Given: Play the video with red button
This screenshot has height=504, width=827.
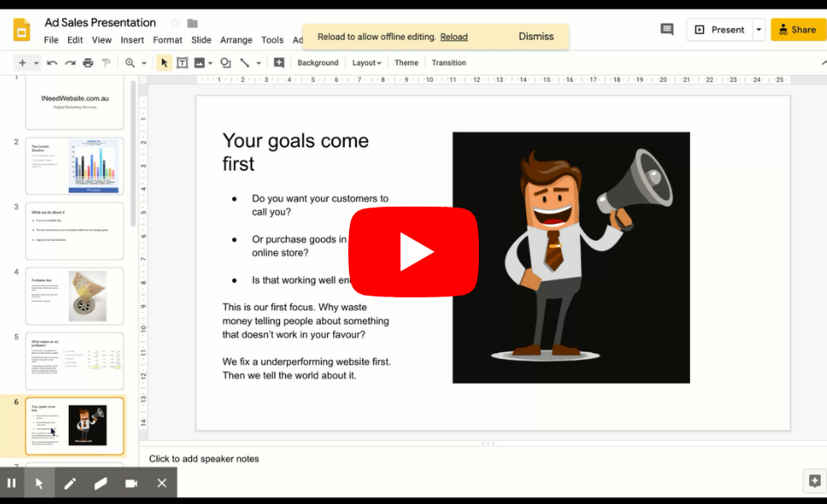Looking at the screenshot, I should tap(413, 253).
